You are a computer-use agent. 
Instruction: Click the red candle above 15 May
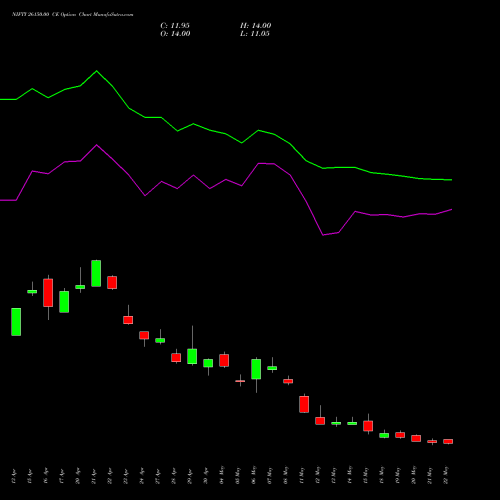[368, 426]
